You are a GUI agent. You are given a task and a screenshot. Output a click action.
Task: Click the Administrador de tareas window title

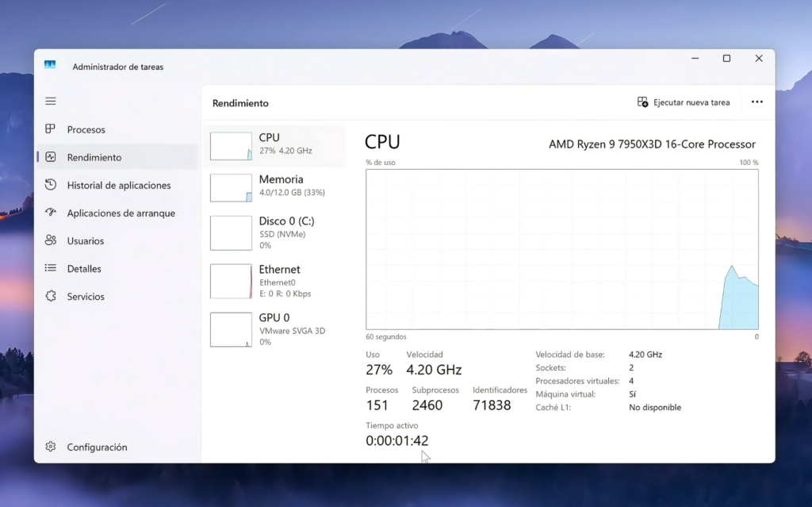pos(117,67)
